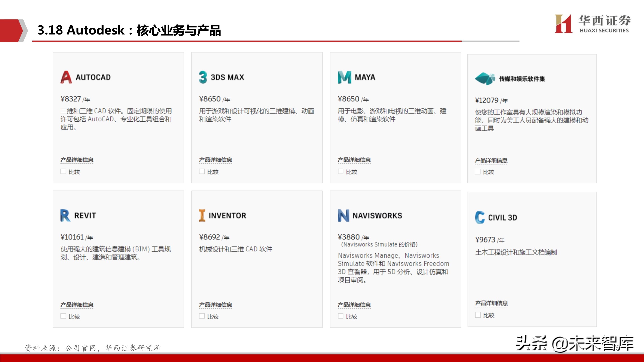This screenshot has height=362, width=644.
Task: Click the ¥3880 /年 Navisworks price
Action: pos(353,237)
